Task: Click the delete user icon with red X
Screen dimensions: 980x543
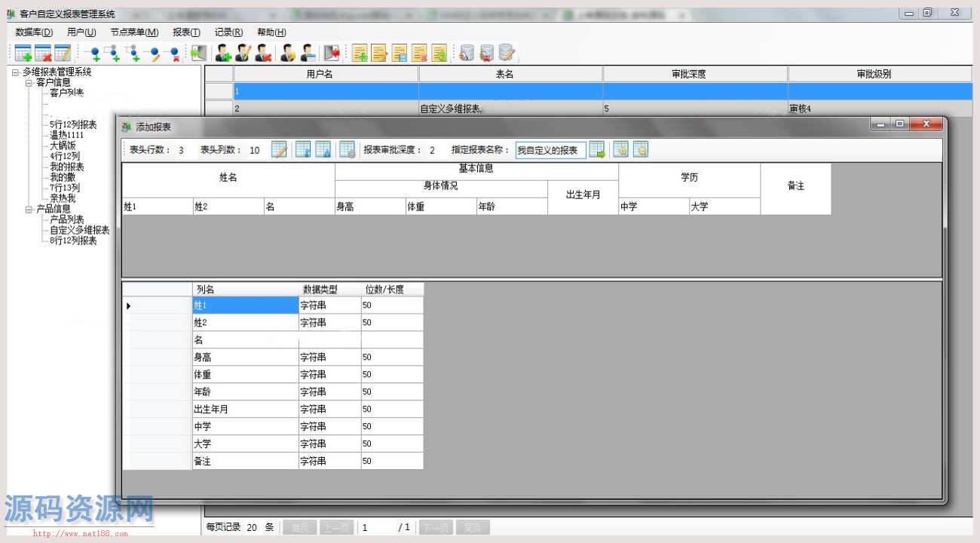Action: pos(262,53)
